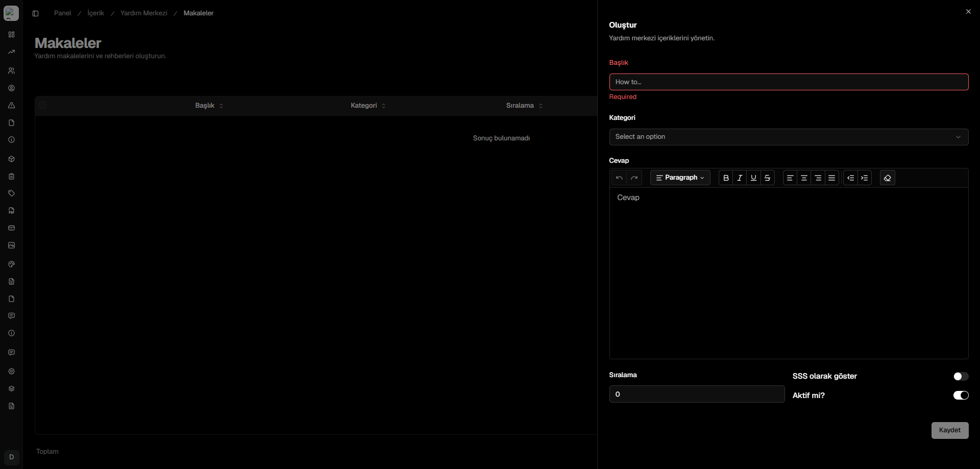Toggle strikethrough formatting in the editor
Screen dimensions: 980x469
coord(767,178)
